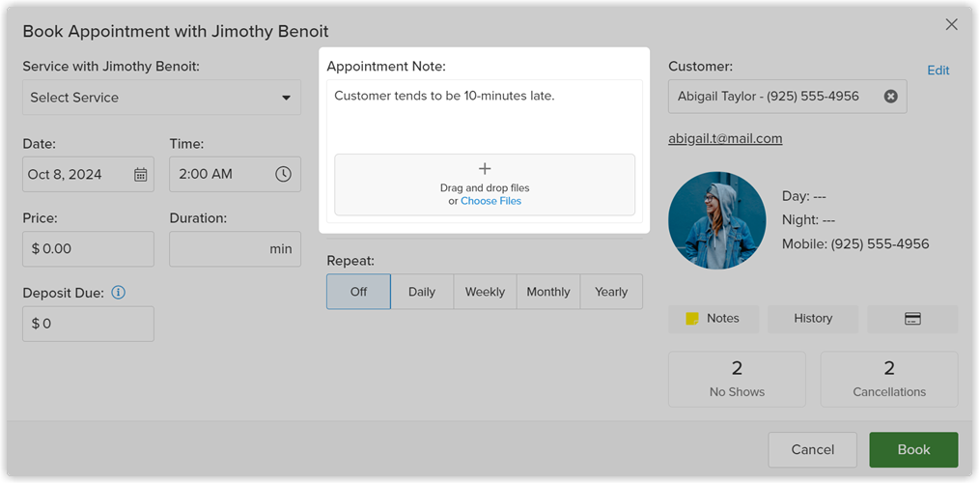Click the Deposit Due amount field

(88, 324)
